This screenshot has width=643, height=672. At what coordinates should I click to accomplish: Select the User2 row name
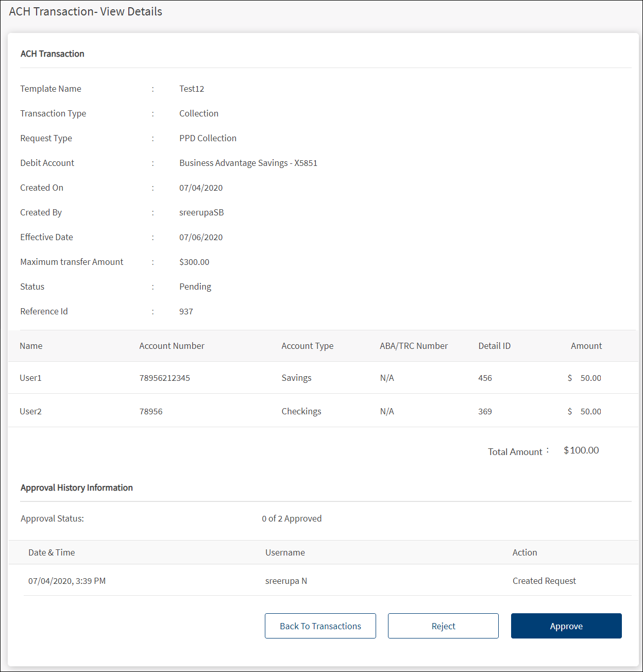30,411
